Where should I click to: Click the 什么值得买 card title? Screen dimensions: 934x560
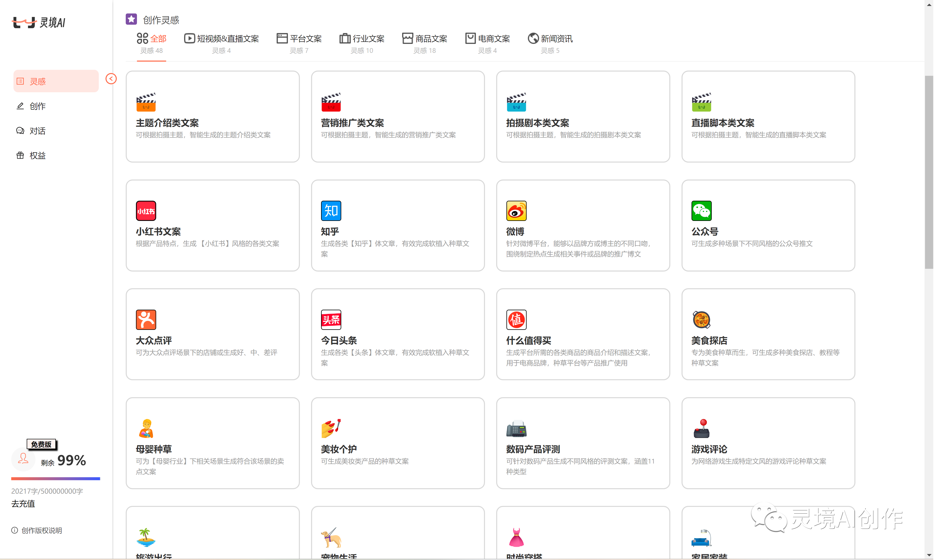click(529, 340)
